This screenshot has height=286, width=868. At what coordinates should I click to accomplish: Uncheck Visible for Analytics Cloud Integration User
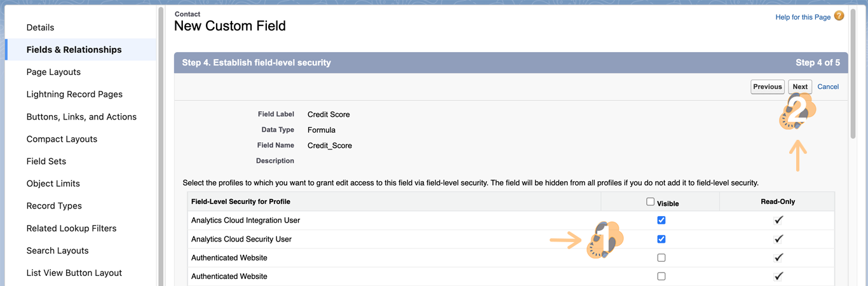point(661,220)
